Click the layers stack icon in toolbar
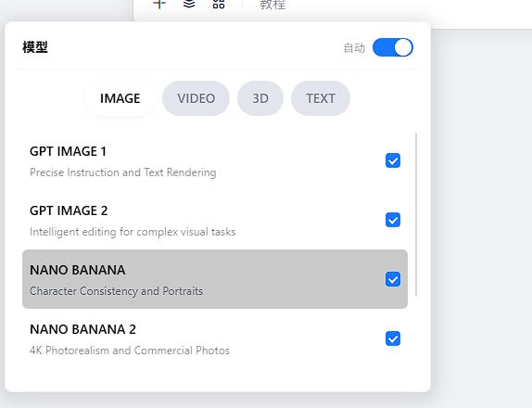 [x=189, y=4]
